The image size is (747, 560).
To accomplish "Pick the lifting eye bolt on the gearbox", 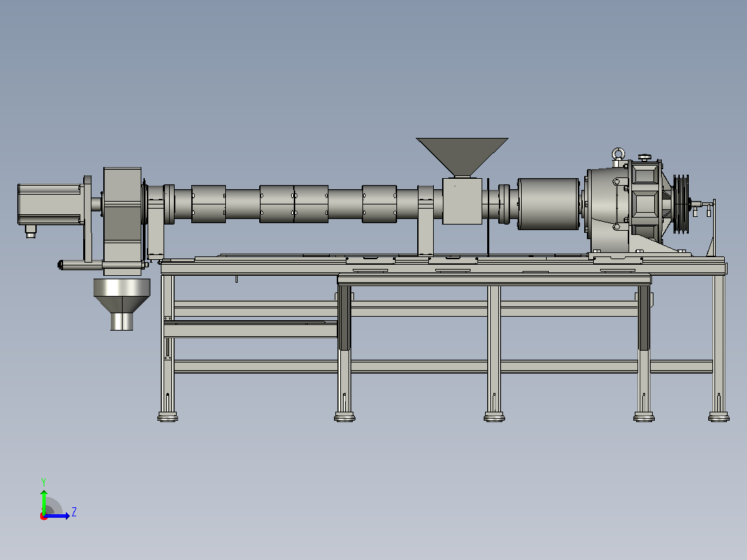I will pyautogui.click(x=618, y=155).
